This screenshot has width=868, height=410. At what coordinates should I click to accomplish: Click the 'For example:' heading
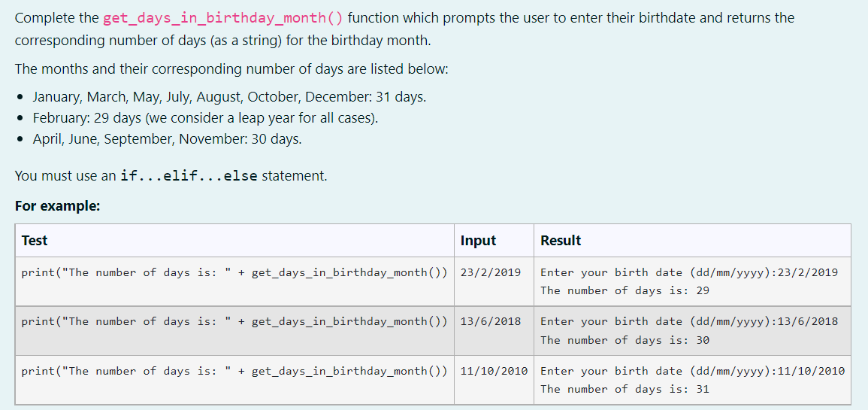click(58, 206)
